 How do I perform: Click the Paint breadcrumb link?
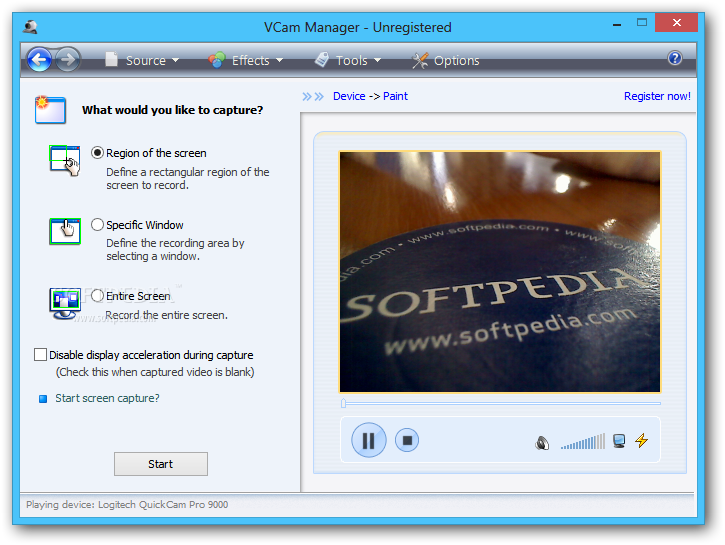[395, 96]
